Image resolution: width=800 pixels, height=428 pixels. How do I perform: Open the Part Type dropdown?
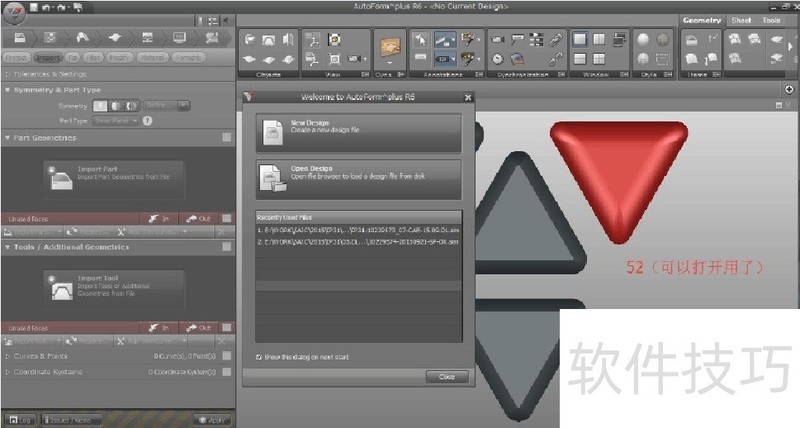(x=116, y=121)
